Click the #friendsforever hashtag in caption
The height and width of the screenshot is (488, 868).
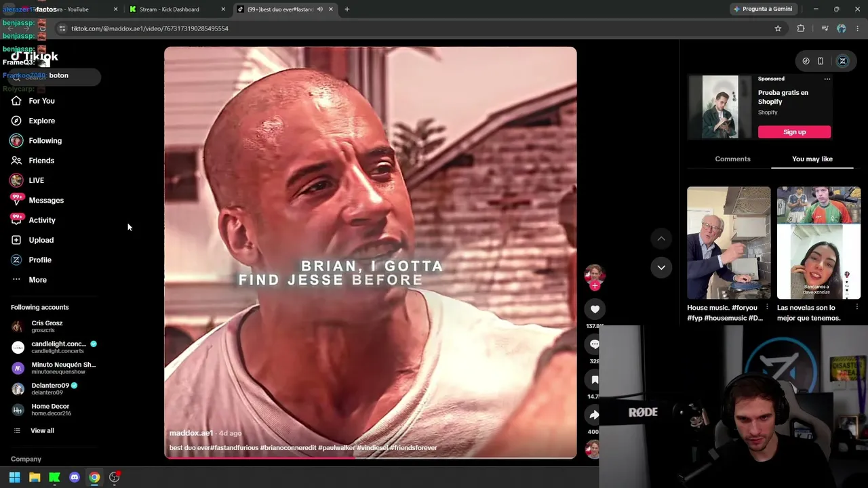coord(414,448)
